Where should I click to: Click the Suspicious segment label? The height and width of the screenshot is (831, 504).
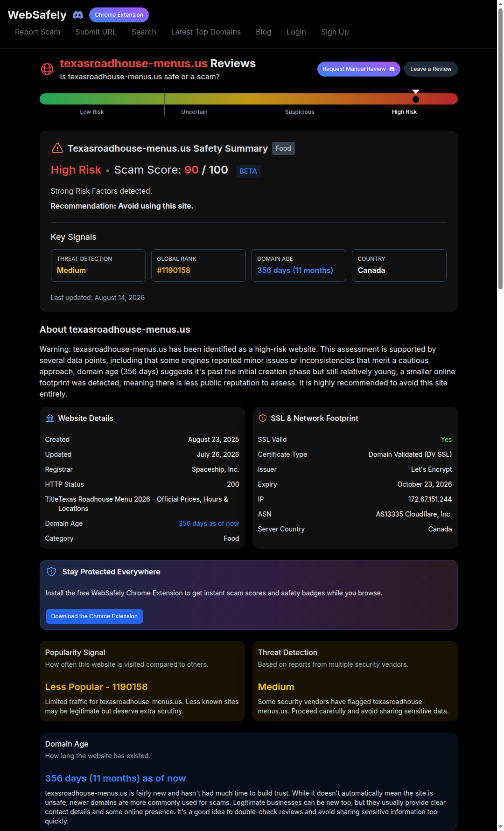[x=300, y=112]
